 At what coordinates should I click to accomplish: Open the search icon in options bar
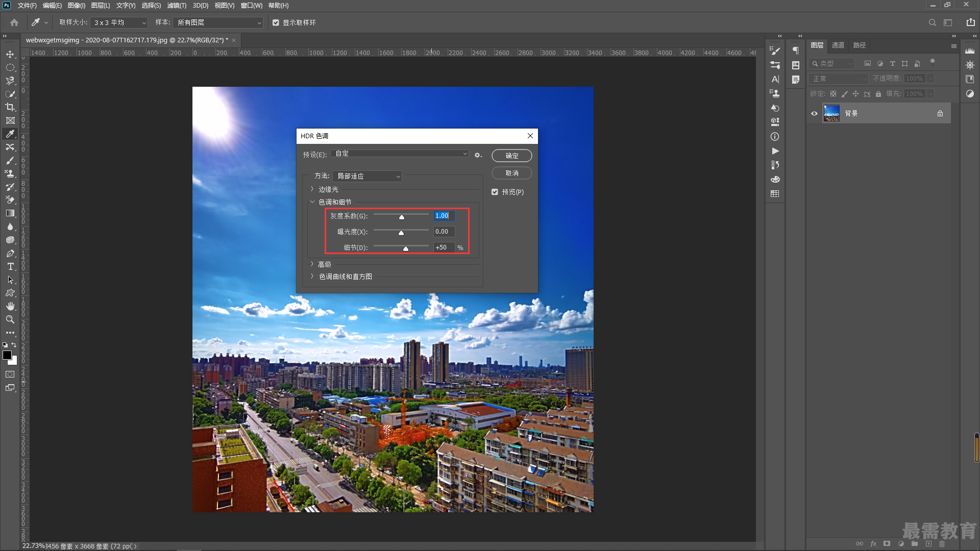coord(932,22)
